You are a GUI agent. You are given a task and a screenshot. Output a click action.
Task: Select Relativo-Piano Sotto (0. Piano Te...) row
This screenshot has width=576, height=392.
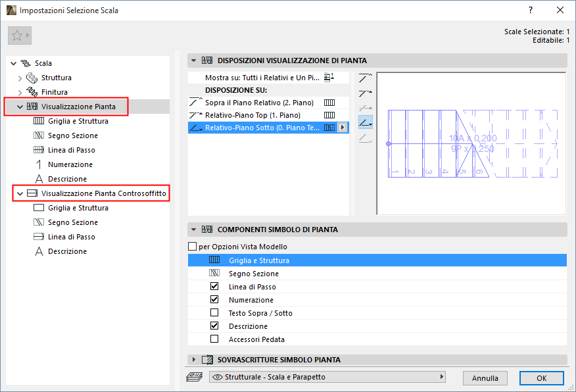268,128
